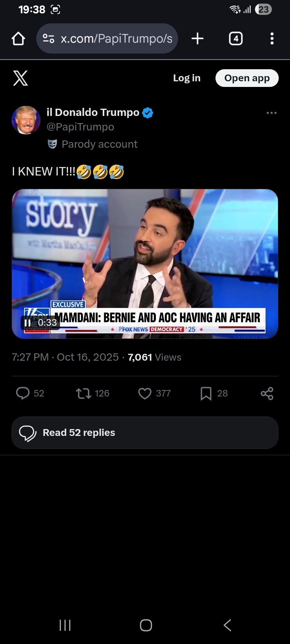Pause the video in the post

[27, 323]
